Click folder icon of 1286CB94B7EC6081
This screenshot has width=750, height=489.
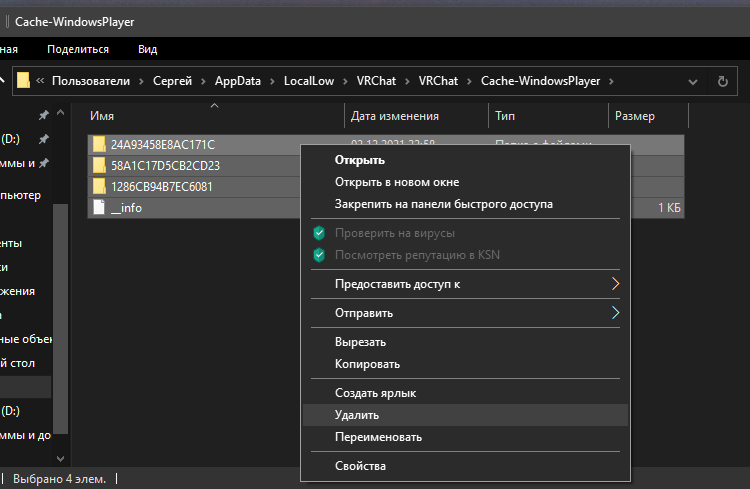pos(99,186)
